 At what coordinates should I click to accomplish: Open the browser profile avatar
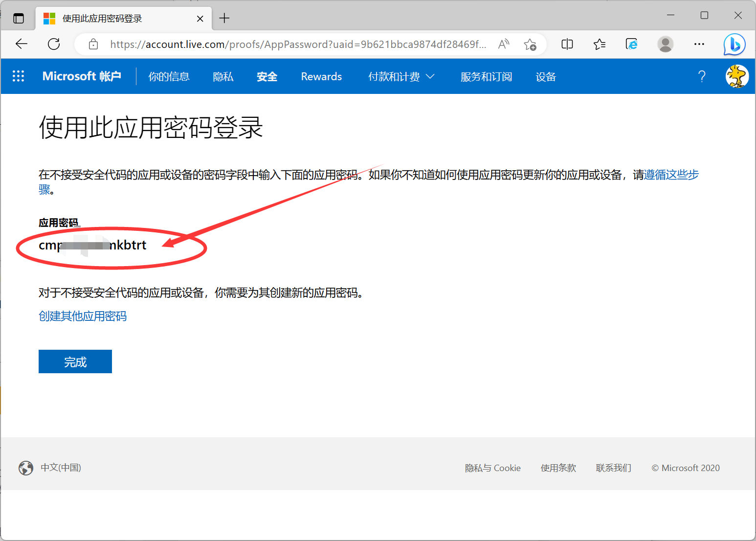[665, 45]
